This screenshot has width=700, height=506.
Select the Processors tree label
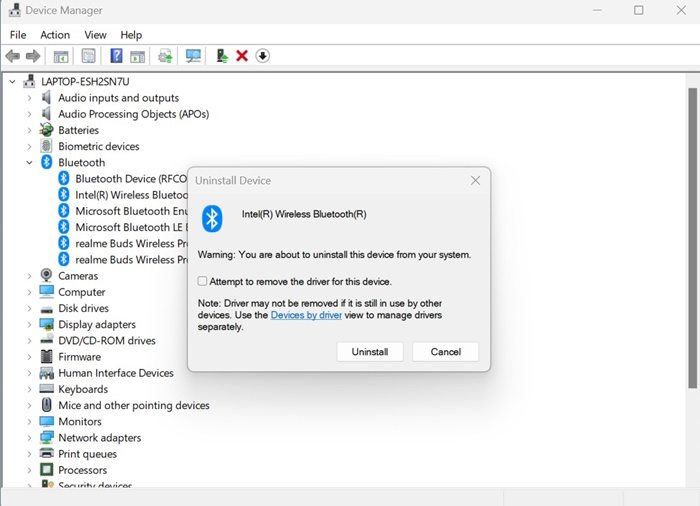[x=83, y=470]
